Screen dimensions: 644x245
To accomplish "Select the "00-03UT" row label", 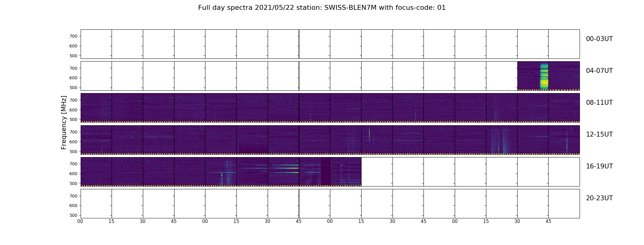I will point(599,39).
